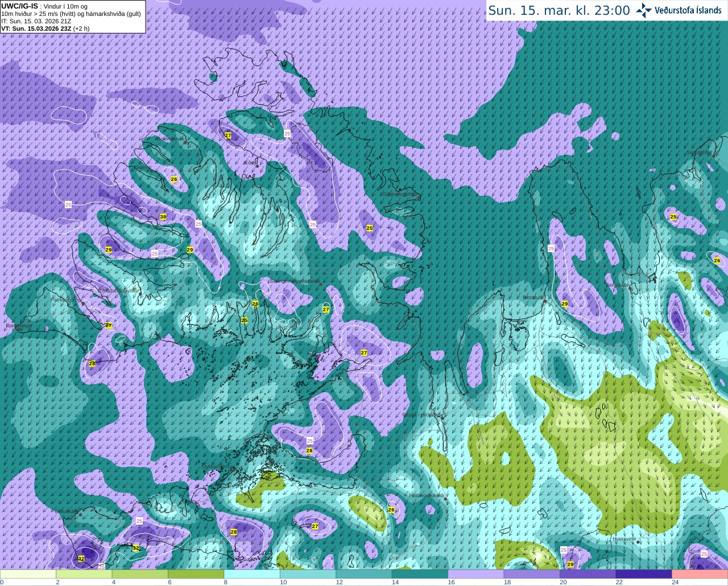This screenshot has height=586, width=728.
Task: Click the Flateyri station label
Action: coord(142,167)
